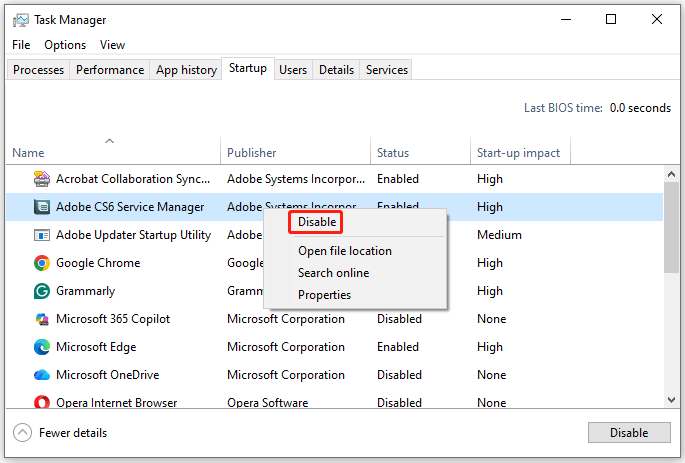Image resolution: width=685 pixels, height=463 pixels.
Task: Click the Opera Software publisher cell
Action: [x=267, y=402]
